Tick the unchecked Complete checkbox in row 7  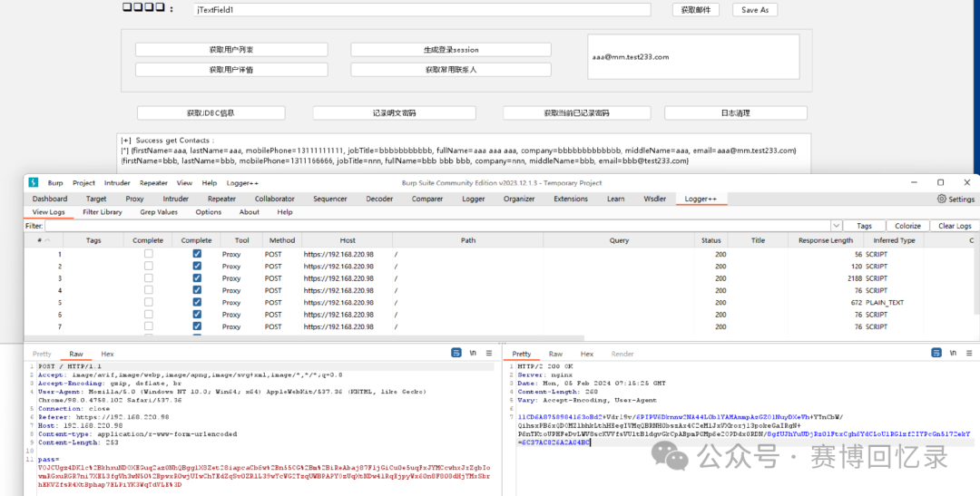coord(148,326)
